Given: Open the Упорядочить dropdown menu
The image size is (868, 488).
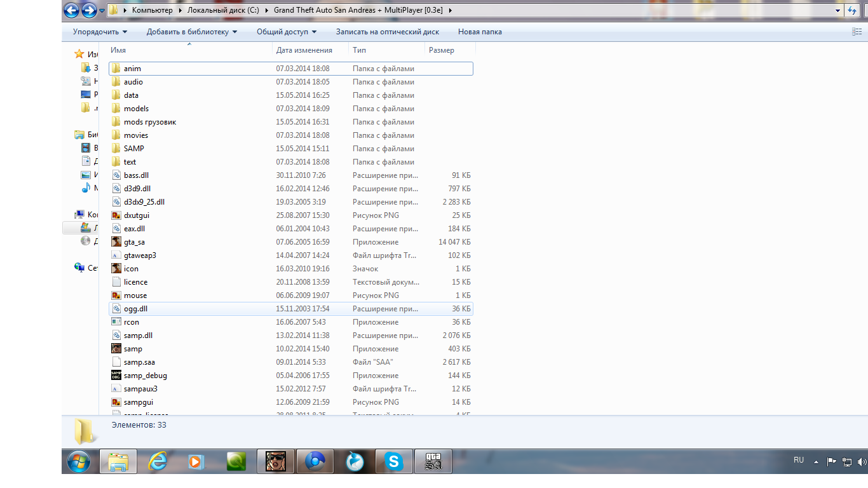Looking at the screenshot, I should pyautogui.click(x=100, y=32).
